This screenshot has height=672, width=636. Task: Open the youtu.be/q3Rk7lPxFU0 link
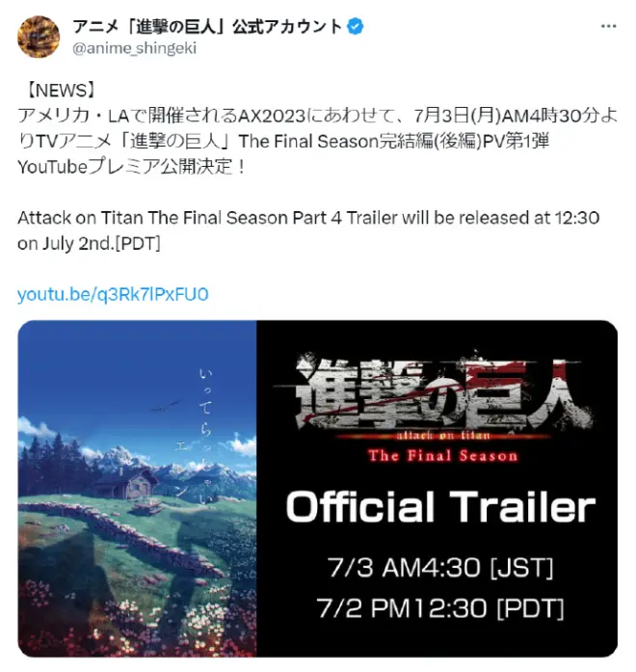[x=113, y=294]
